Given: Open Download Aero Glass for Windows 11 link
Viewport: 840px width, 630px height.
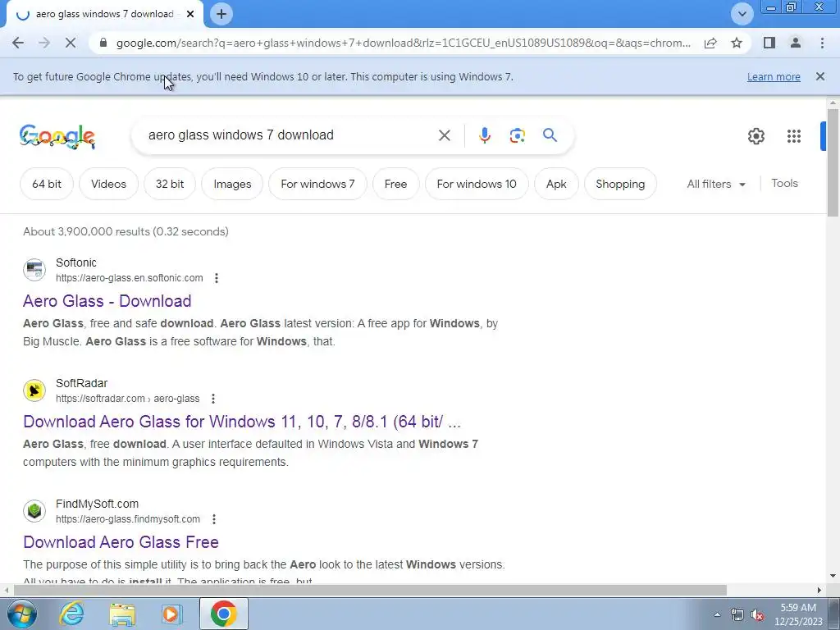Looking at the screenshot, I should click(x=242, y=422).
